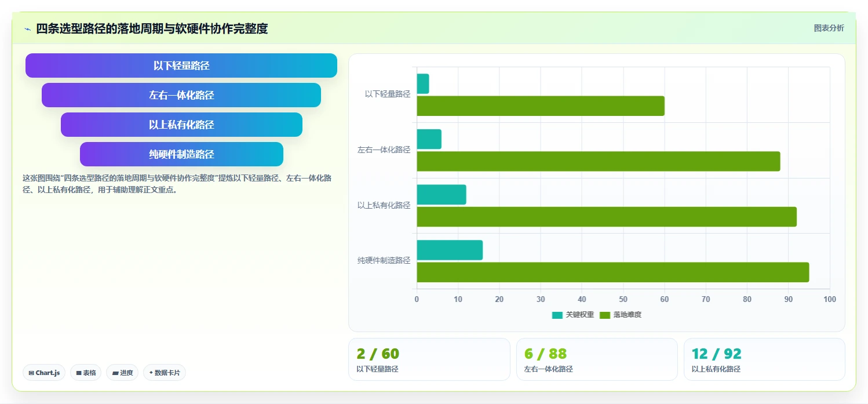The height and width of the screenshot is (404, 868).
Task: Toggle the 落地难度 legend item
Action: (621, 315)
